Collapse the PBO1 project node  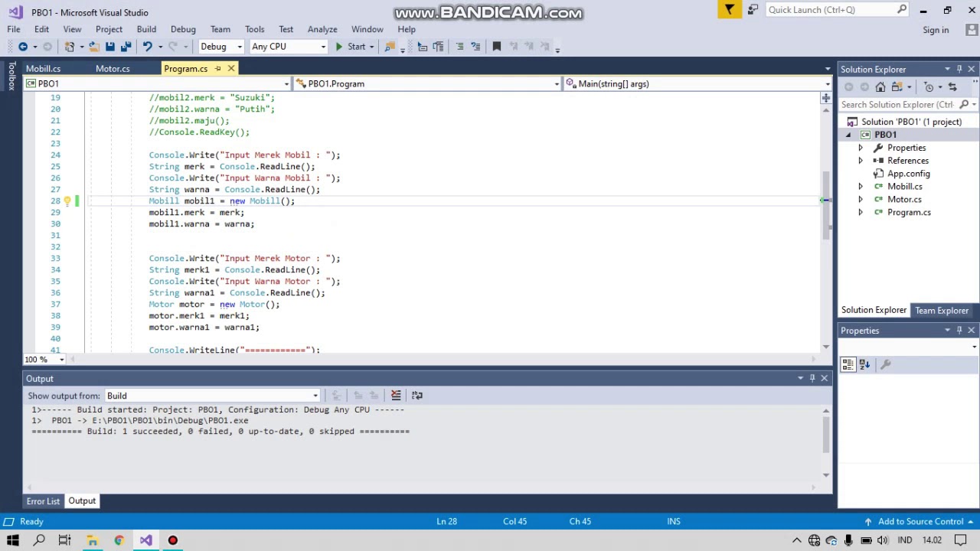click(848, 135)
